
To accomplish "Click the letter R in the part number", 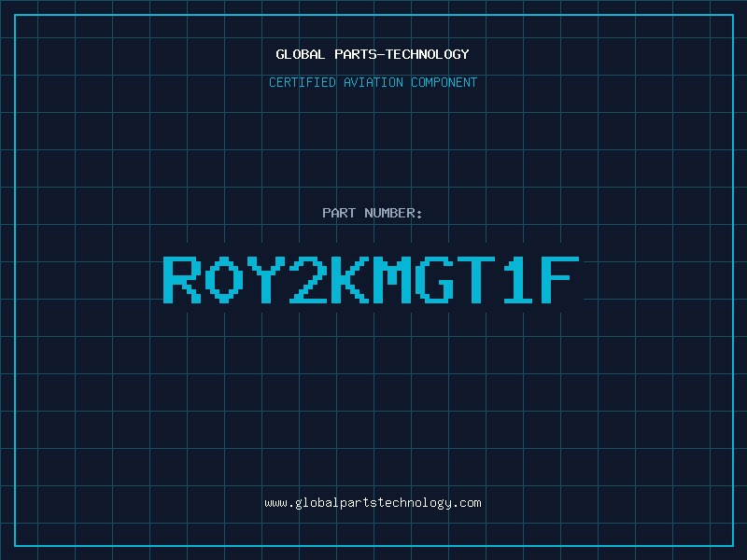I will 182,279.
